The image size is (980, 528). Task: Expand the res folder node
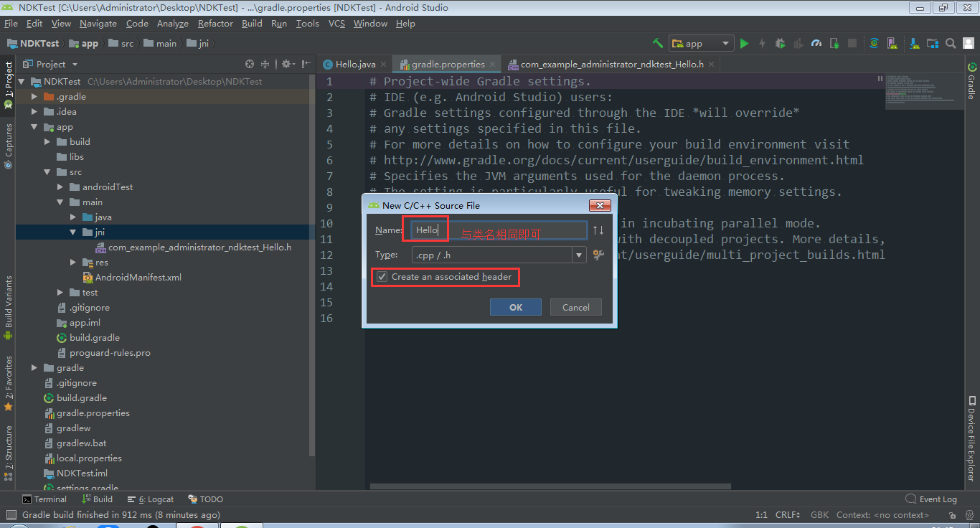[73, 262]
